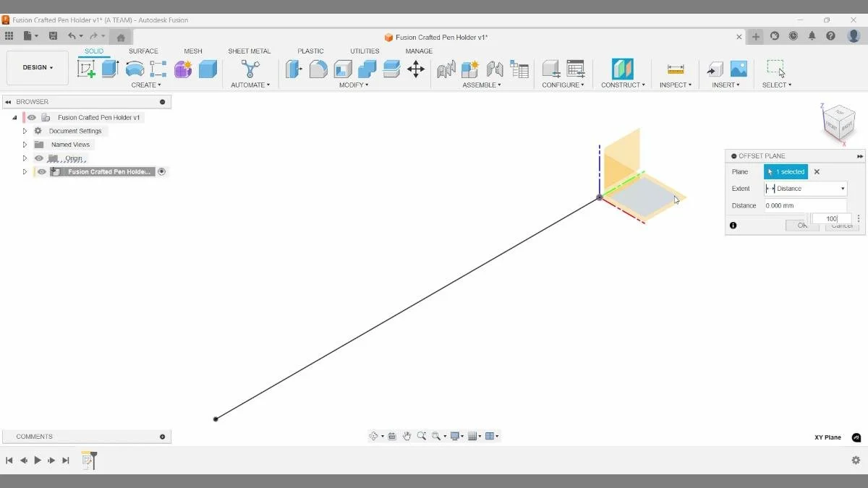Switch to the MESH tab
The height and width of the screenshot is (488, 868).
193,51
